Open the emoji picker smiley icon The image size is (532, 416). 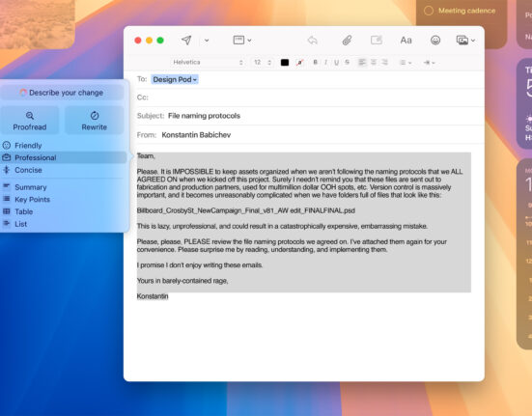pyautogui.click(x=435, y=41)
